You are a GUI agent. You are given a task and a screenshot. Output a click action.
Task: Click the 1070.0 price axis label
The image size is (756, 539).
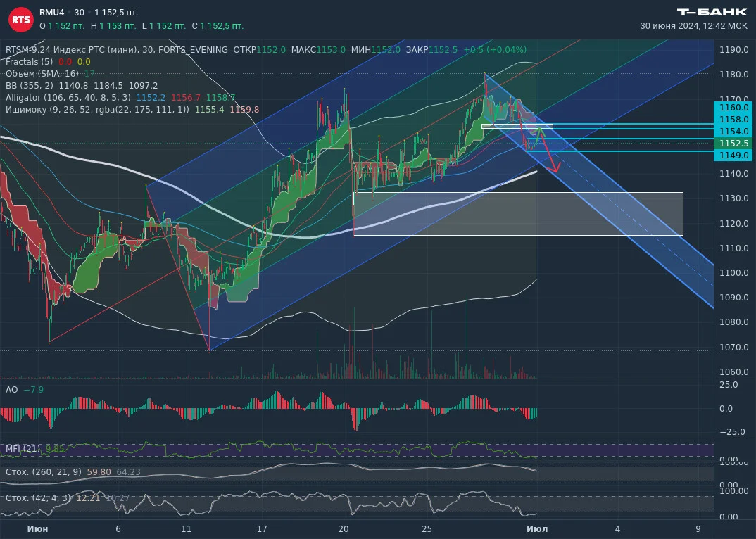click(733, 347)
